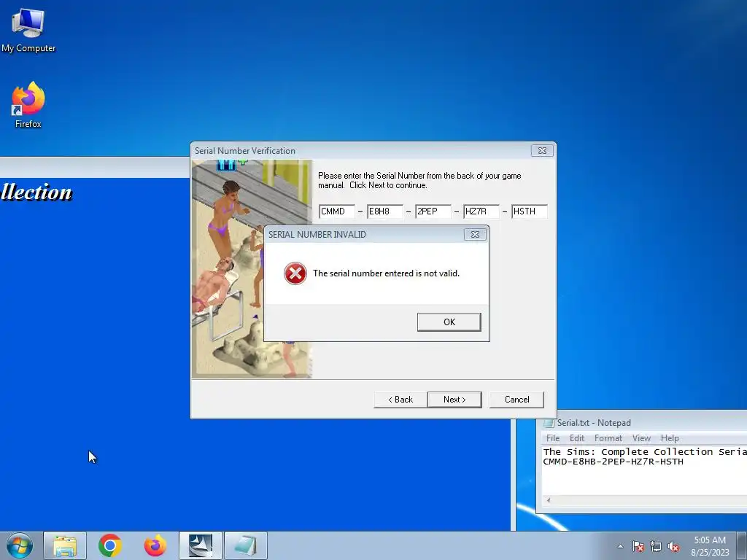Click the Serial.txt Notepad title bar icon
This screenshot has width=747, height=560.
tap(549, 423)
